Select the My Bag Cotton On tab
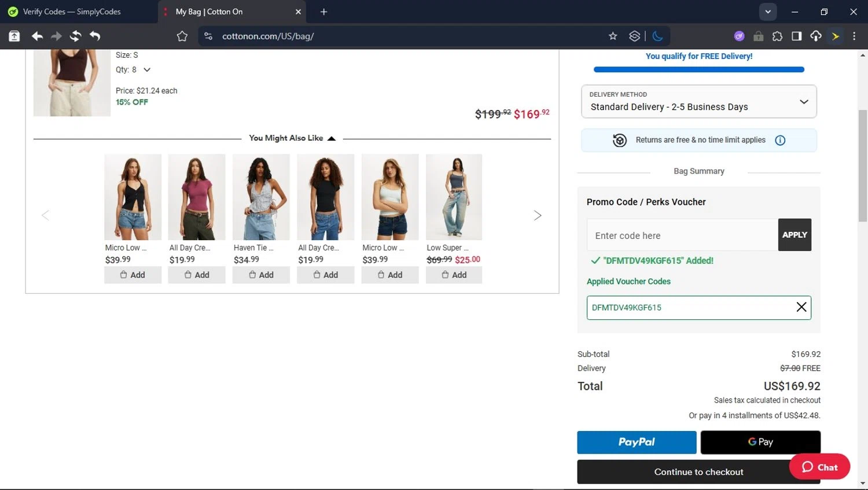Image resolution: width=868 pixels, height=490 pixels. pos(231,12)
